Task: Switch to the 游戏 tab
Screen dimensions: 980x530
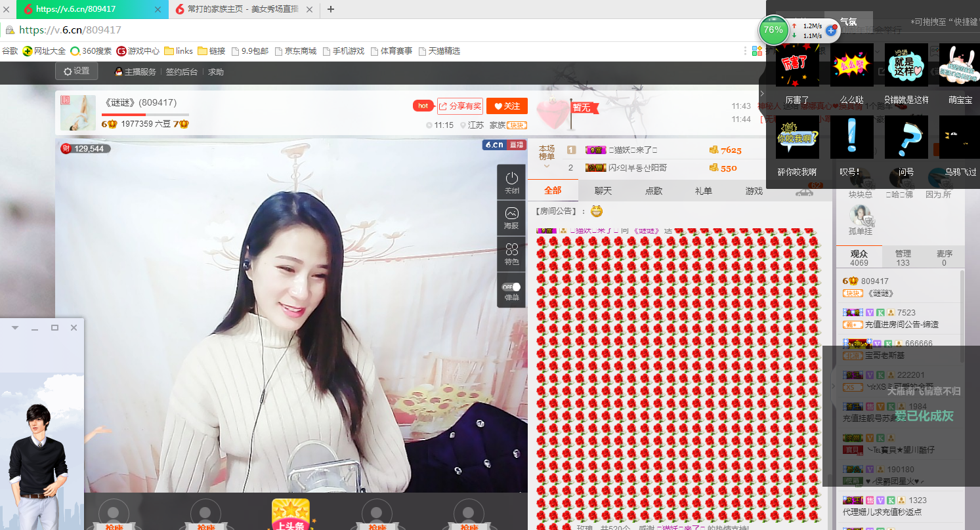Action: click(x=754, y=190)
